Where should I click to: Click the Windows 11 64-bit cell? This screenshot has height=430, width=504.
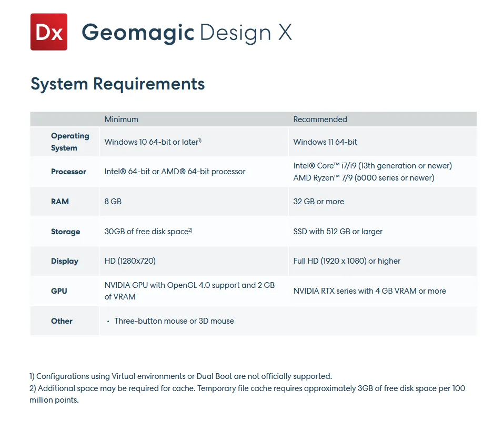325,142
